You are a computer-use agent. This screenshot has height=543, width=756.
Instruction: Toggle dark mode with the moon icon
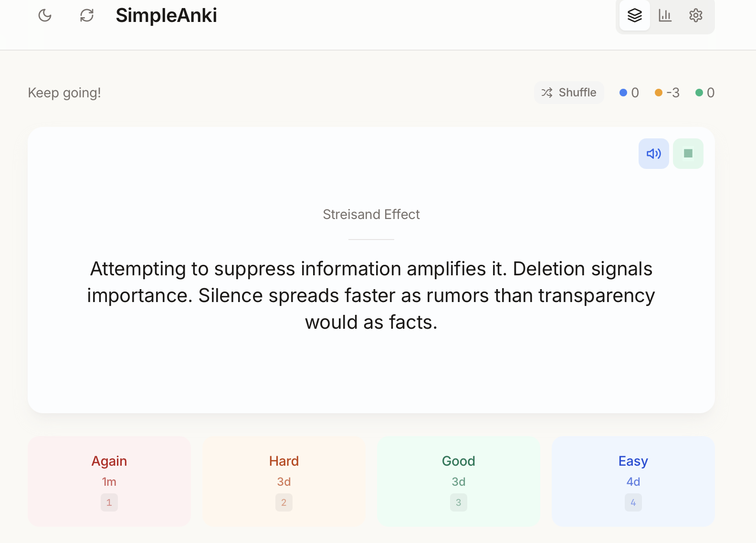click(x=44, y=15)
